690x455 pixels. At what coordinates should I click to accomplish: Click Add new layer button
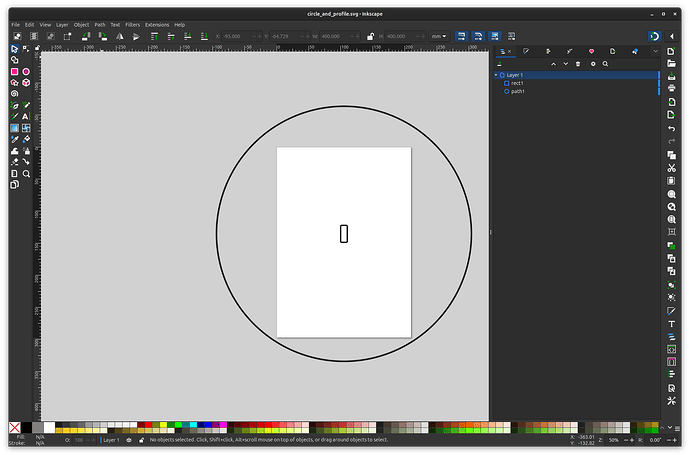coord(499,64)
